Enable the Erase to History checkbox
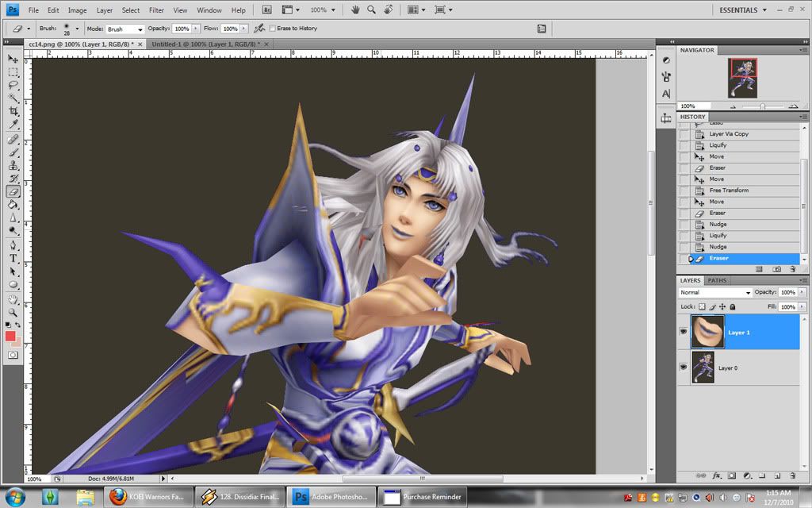The width and height of the screenshot is (812, 508). 272,29
